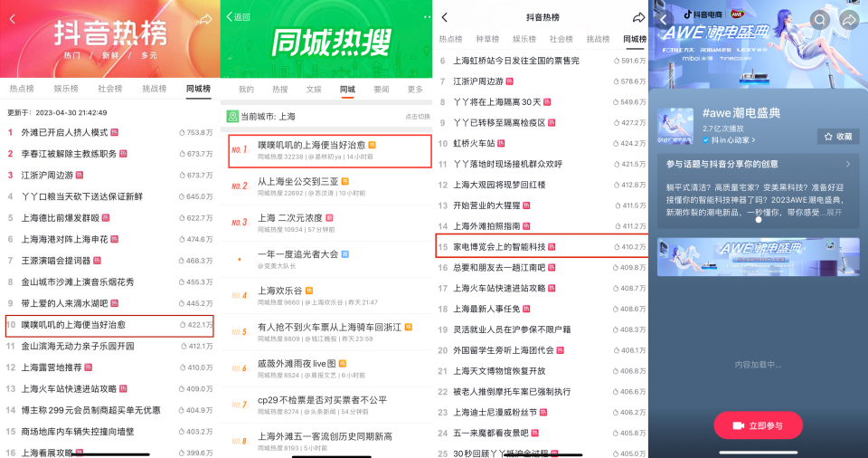This screenshot has height=458, width=868.
Task: Tap 返回 back arrow on green 同城热搜 screen
Action: [x=238, y=16]
